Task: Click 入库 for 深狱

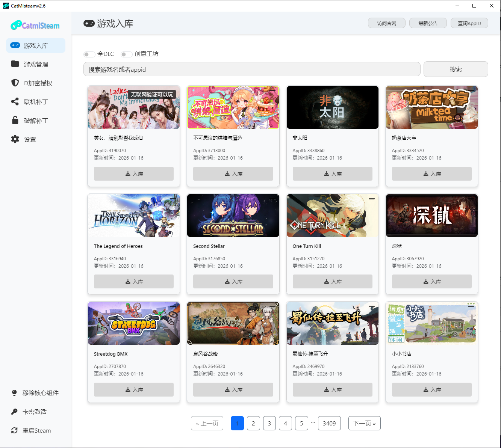Action: point(432,282)
